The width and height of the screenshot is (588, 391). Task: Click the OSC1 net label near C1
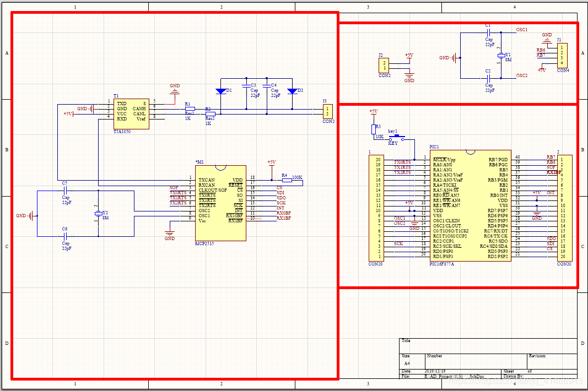(522, 30)
